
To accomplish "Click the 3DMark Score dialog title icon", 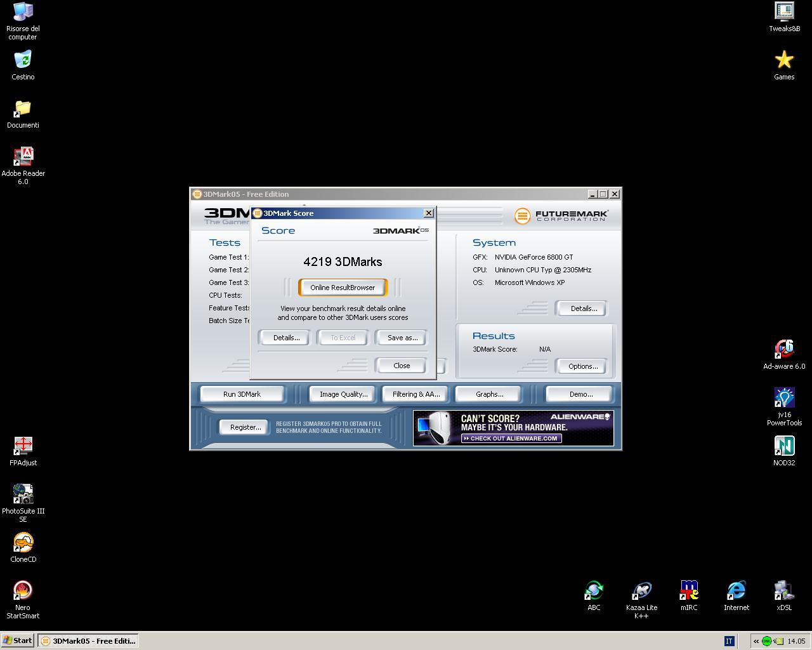I will pos(258,213).
